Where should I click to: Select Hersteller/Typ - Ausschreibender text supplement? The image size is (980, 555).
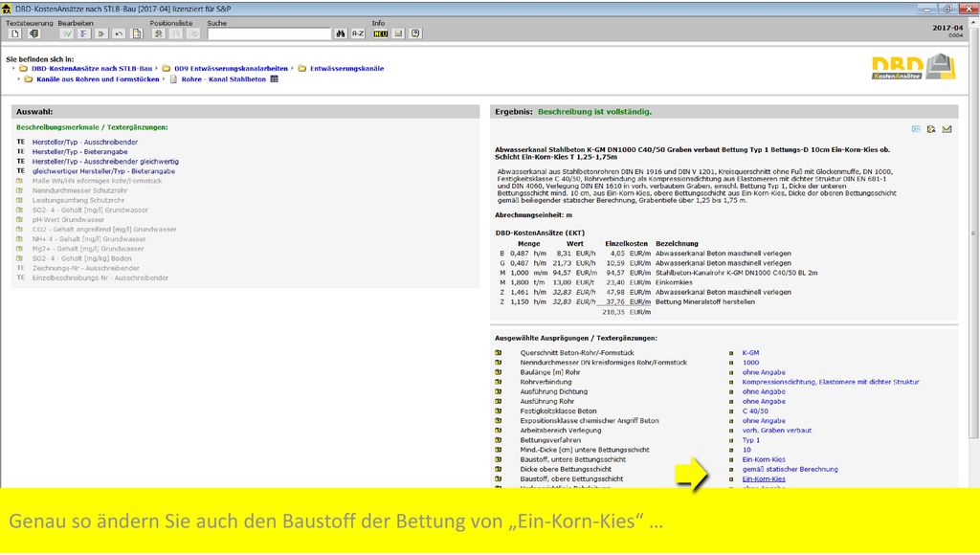tap(85, 142)
